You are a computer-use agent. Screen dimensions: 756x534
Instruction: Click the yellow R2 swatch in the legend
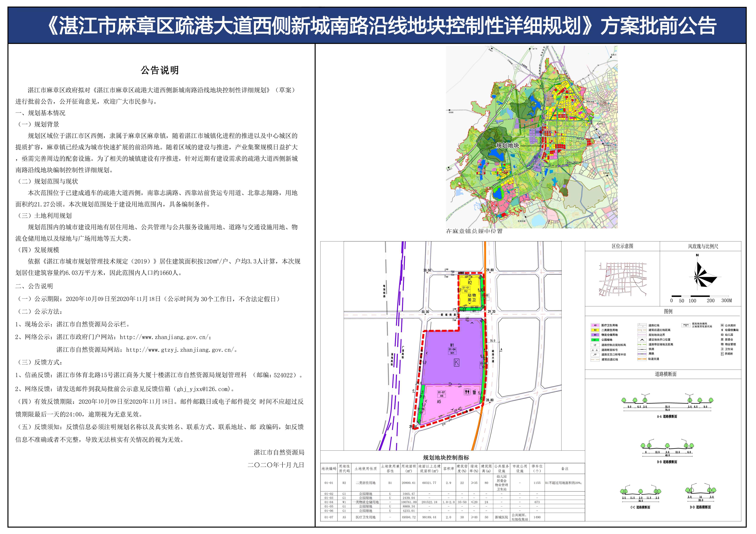click(595, 330)
